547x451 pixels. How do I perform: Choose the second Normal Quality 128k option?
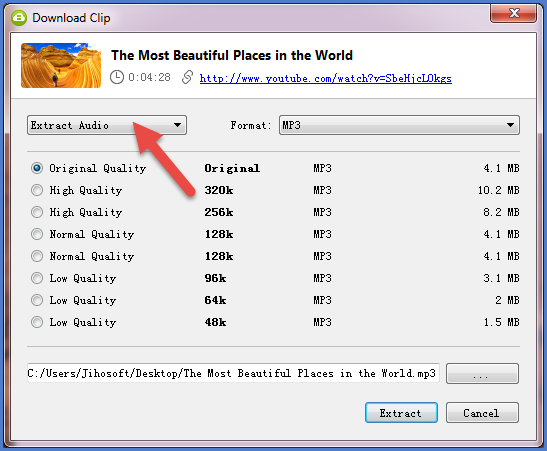point(37,256)
